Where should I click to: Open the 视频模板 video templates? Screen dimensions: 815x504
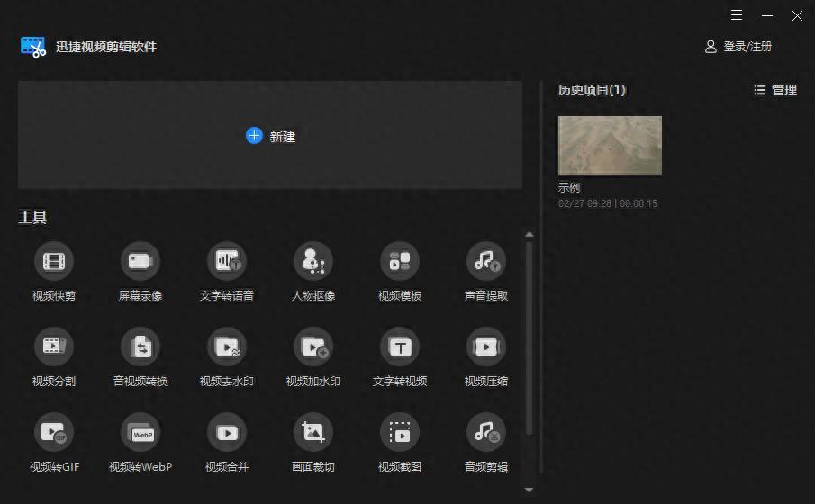[x=400, y=262]
